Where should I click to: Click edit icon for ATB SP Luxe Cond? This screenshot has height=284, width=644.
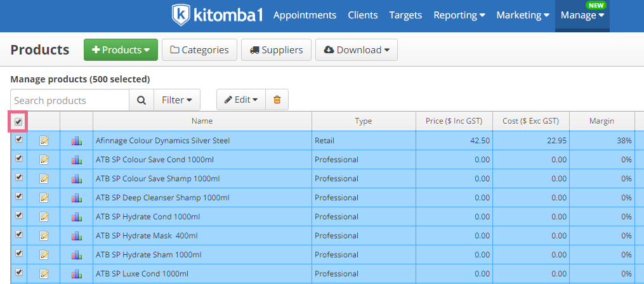[x=44, y=274]
